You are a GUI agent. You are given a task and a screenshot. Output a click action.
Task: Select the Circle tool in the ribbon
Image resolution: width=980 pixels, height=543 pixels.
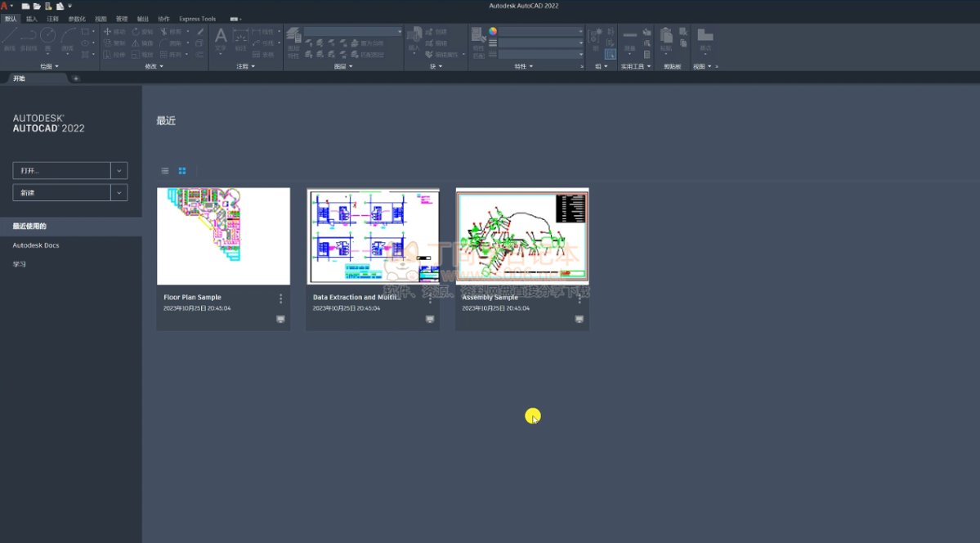(47, 35)
